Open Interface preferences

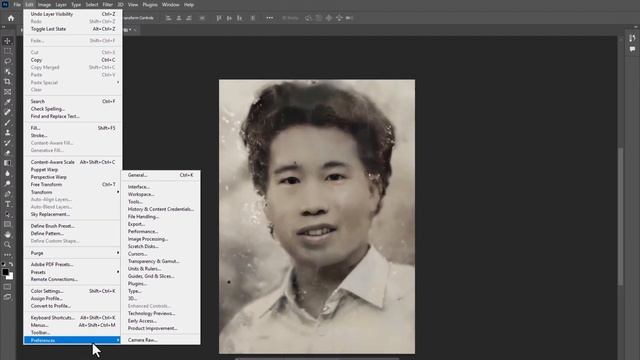coord(161,187)
